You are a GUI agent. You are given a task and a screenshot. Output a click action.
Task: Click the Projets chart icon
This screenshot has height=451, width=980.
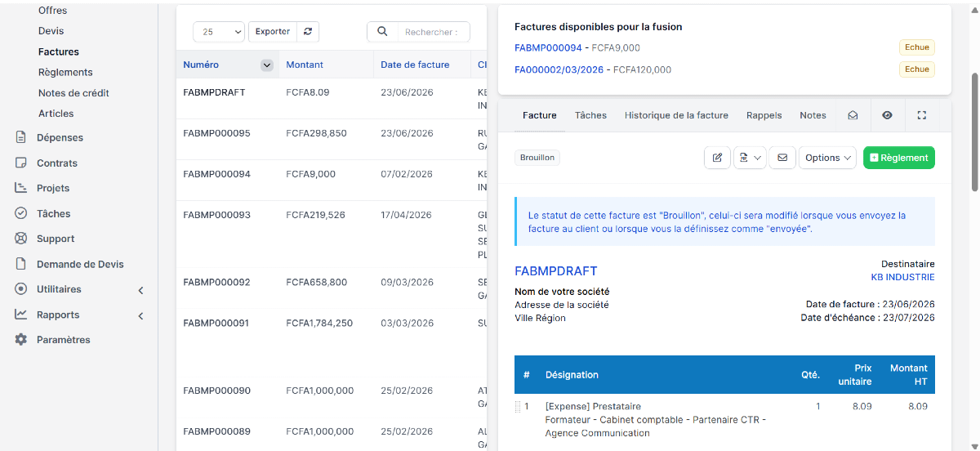coord(21,188)
